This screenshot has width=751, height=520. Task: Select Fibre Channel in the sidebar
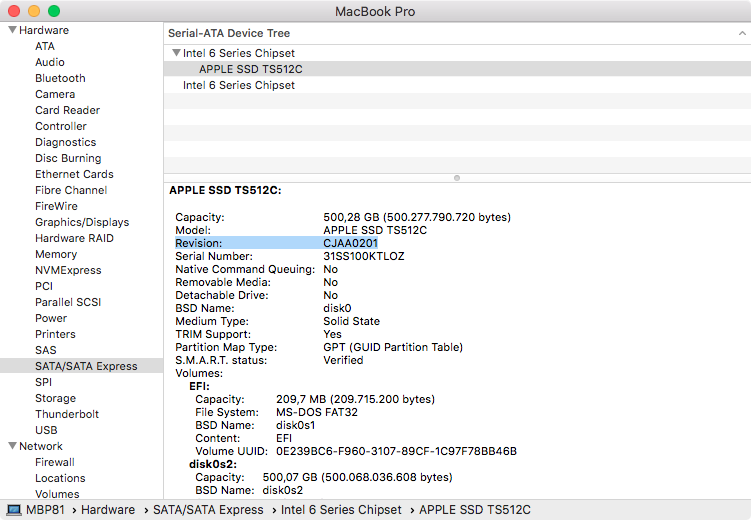pos(71,190)
